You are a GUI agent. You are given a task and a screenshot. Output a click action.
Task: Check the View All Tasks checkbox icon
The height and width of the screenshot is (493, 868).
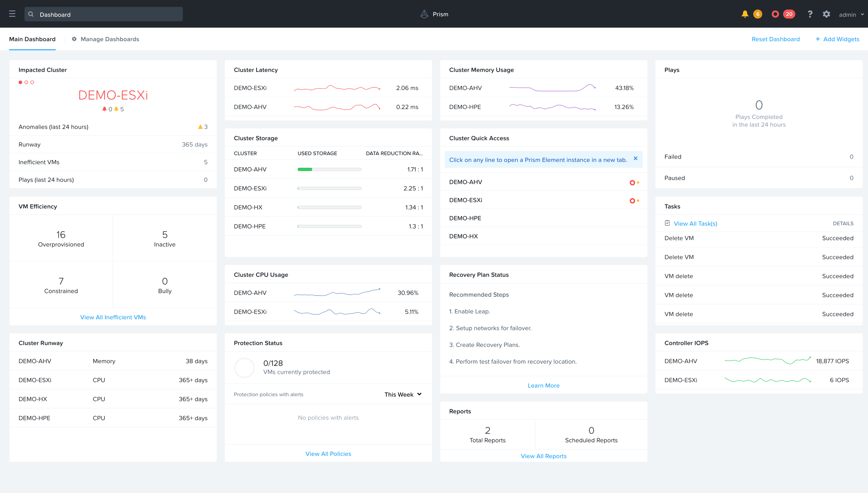(667, 223)
